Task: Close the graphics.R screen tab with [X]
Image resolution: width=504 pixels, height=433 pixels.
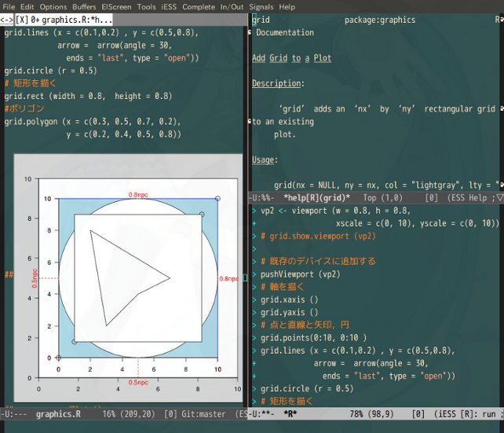Action: (23, 20)
